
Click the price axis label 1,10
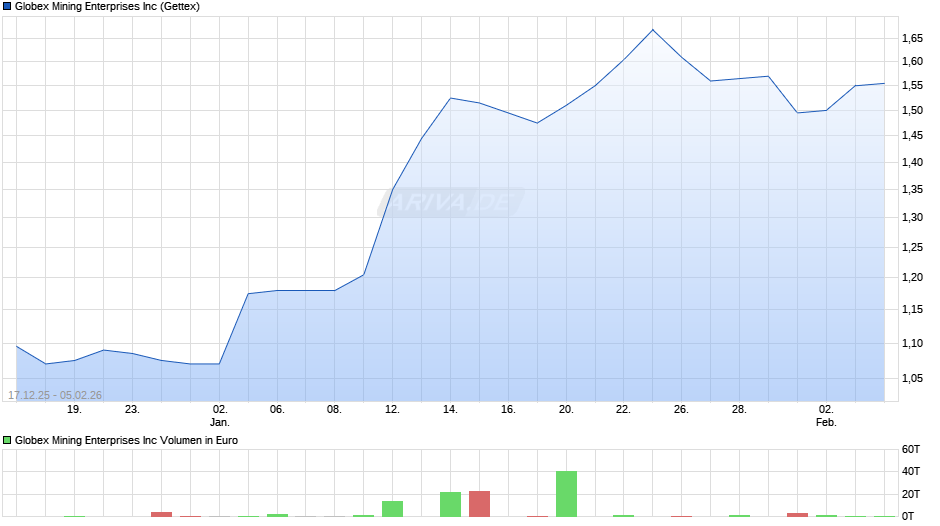912,343
